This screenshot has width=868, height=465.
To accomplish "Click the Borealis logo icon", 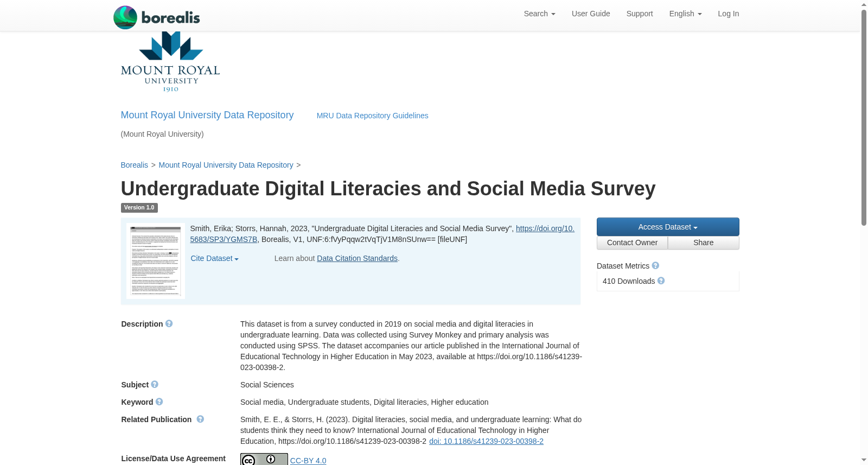I will 125,17.
